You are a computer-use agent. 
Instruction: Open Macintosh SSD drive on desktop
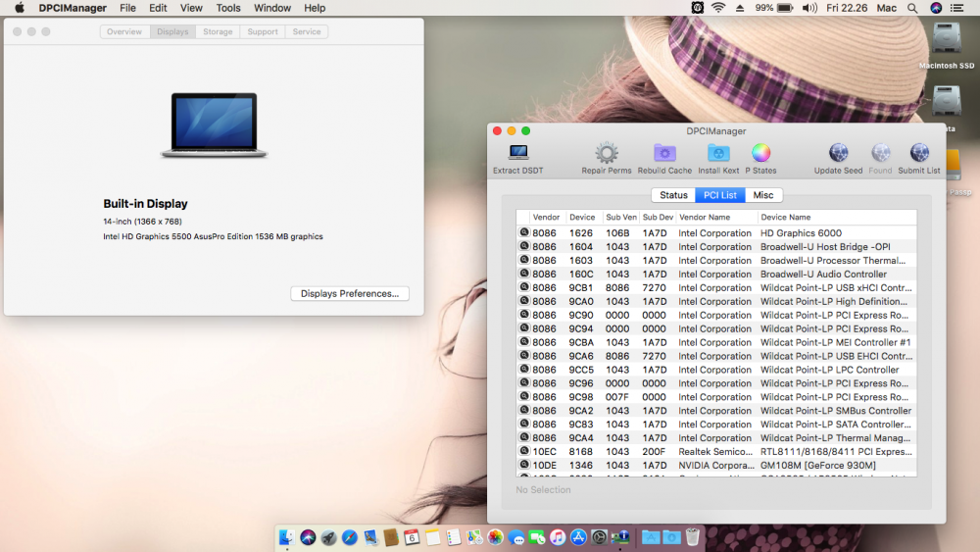(947, 45)
